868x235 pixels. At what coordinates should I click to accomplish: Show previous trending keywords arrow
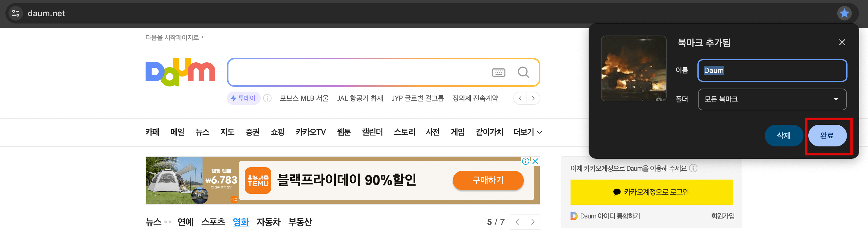[x=520, y=98]
